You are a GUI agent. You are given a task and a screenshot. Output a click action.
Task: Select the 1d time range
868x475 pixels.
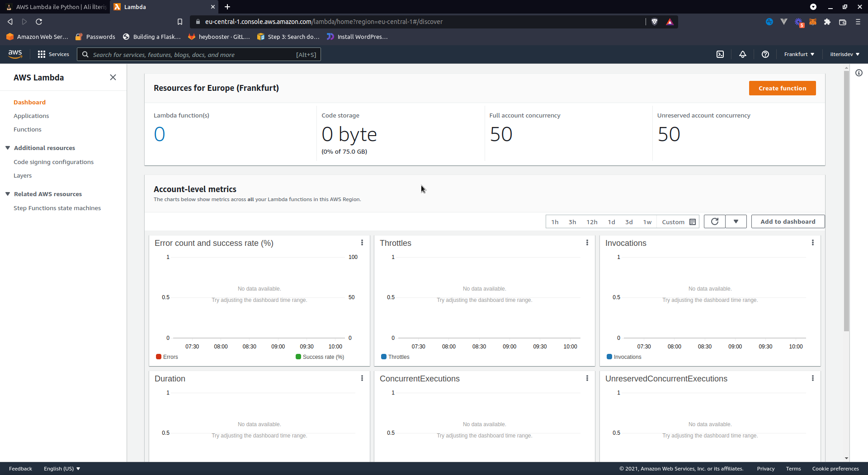[611, 222]
